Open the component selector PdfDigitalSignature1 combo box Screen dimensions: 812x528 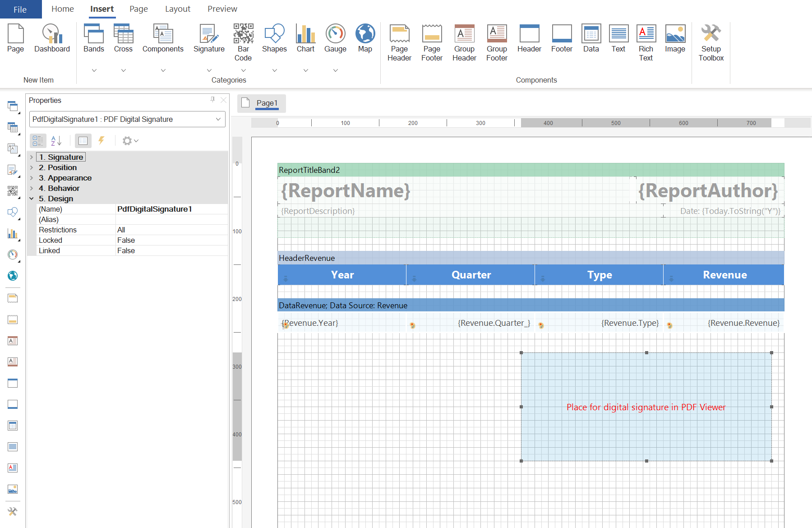127,119
